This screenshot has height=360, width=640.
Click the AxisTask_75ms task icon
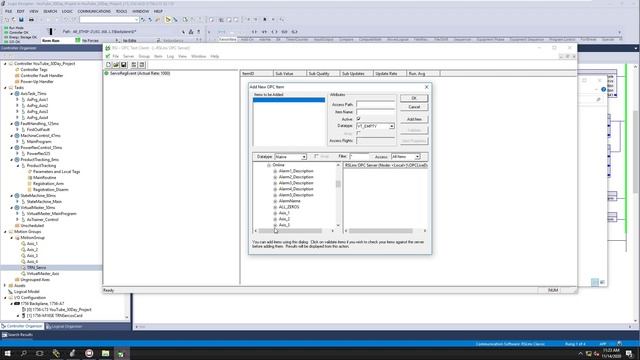point(17,94)
